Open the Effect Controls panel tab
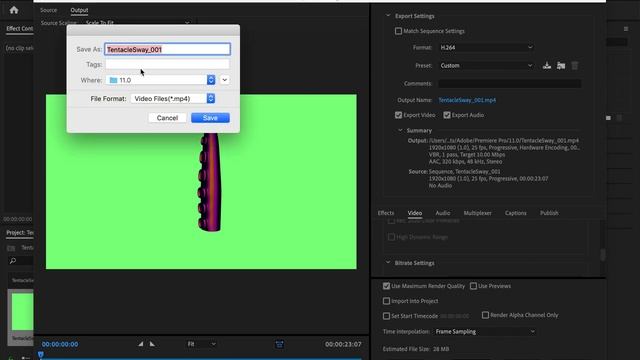The image size is (640, 360). [20, 29]
